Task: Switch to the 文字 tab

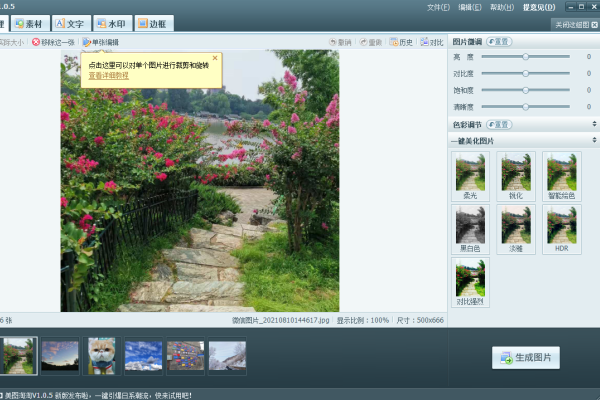Action: click(x=72, y=24)
